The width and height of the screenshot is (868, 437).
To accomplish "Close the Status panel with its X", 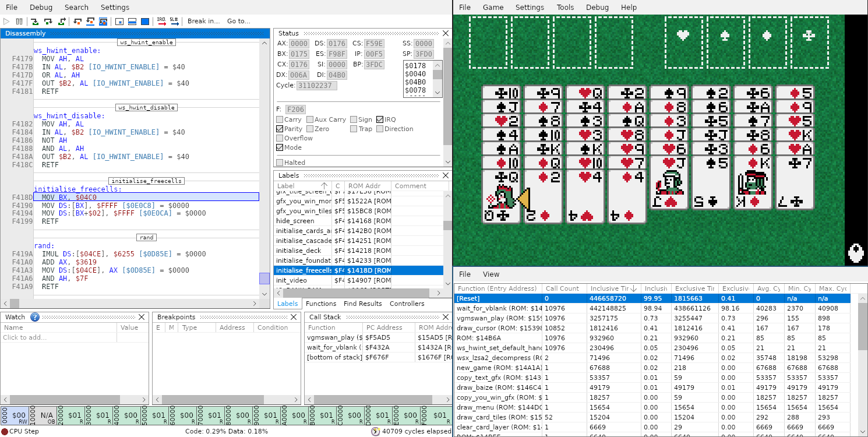I will [446, 33].
